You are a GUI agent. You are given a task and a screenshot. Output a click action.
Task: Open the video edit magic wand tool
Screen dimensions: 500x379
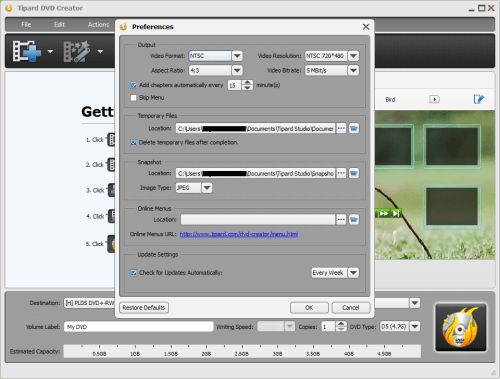[x=77, y=51]
